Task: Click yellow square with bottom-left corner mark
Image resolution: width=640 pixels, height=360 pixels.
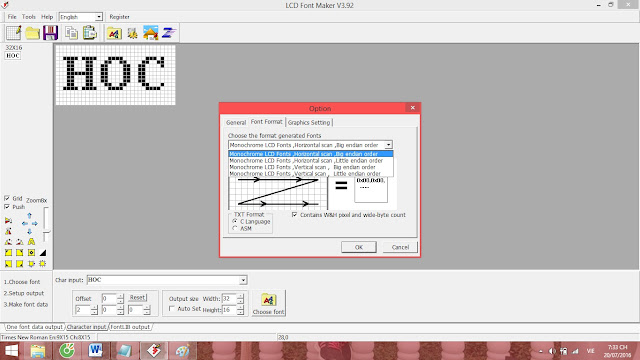Action: click(8, 264)
